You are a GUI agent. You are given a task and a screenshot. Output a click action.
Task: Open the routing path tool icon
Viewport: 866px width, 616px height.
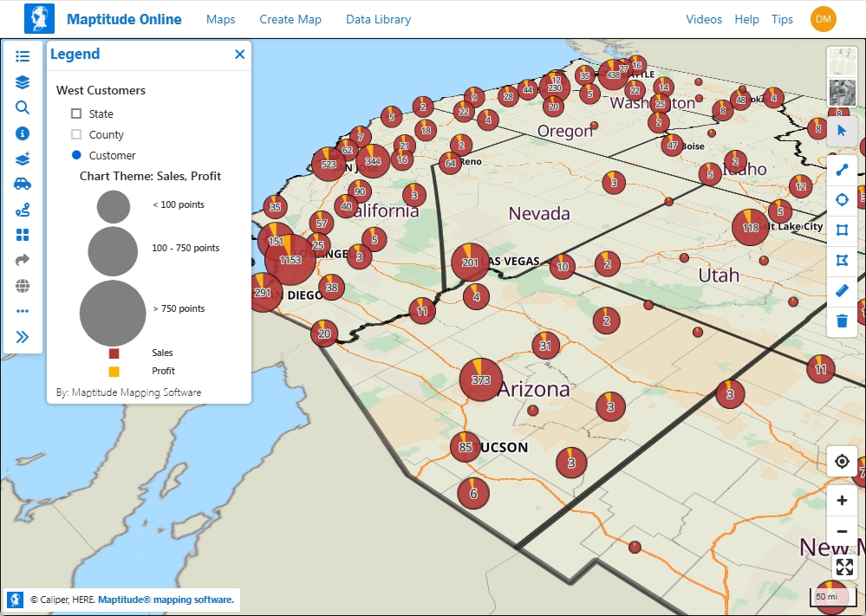22,210
